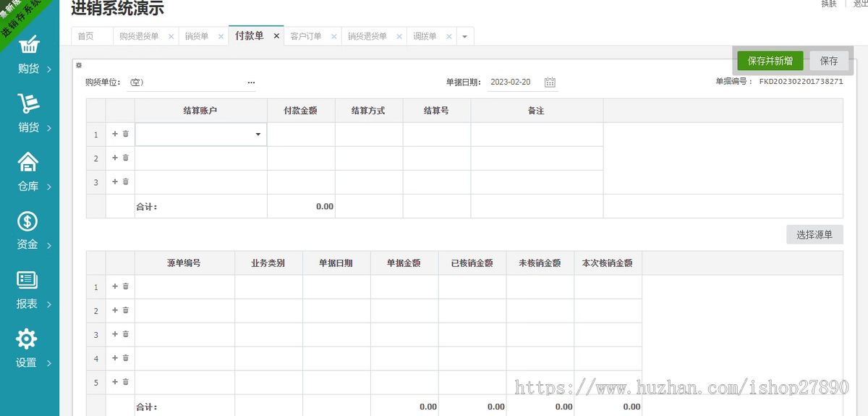Image resolution: width=868 pixels, height=416 pixels.
Task: Close the 客户订单 tab
Action: [x=333, y=36]
